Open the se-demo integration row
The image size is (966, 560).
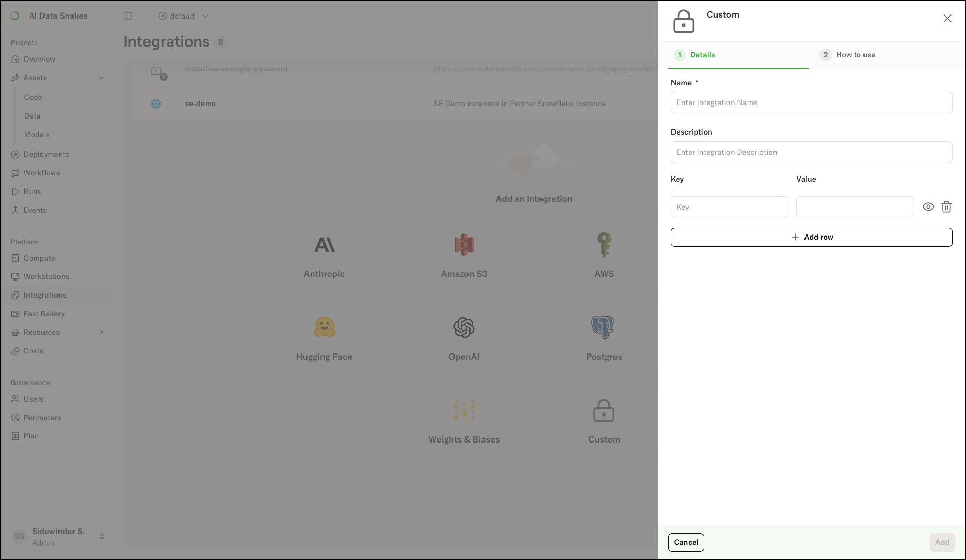click(x=394, y=104)
